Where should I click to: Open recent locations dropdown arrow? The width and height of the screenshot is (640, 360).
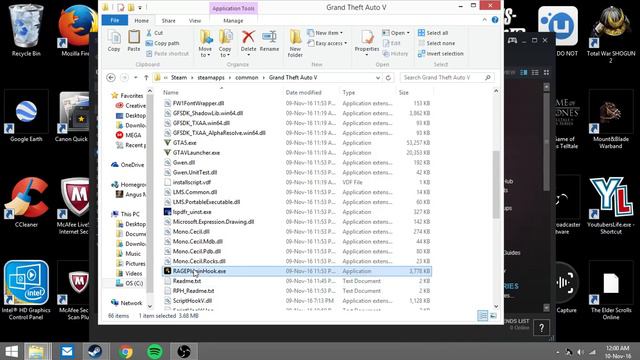pyautogui.click(x=136, y=78)
